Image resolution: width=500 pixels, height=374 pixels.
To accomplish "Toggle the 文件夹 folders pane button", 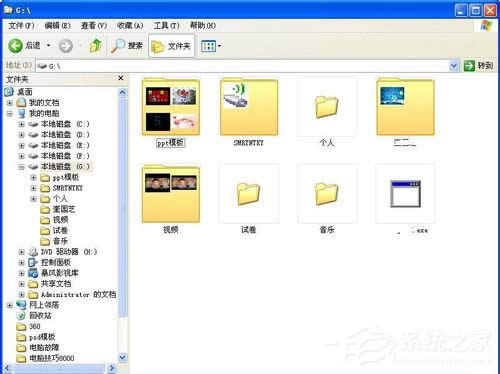I will (171, 46).
